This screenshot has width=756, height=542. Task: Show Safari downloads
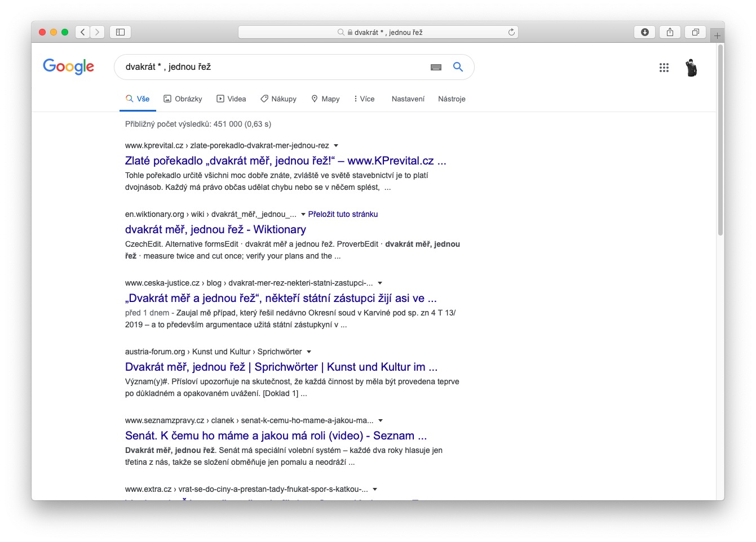[x=644, y=32]
